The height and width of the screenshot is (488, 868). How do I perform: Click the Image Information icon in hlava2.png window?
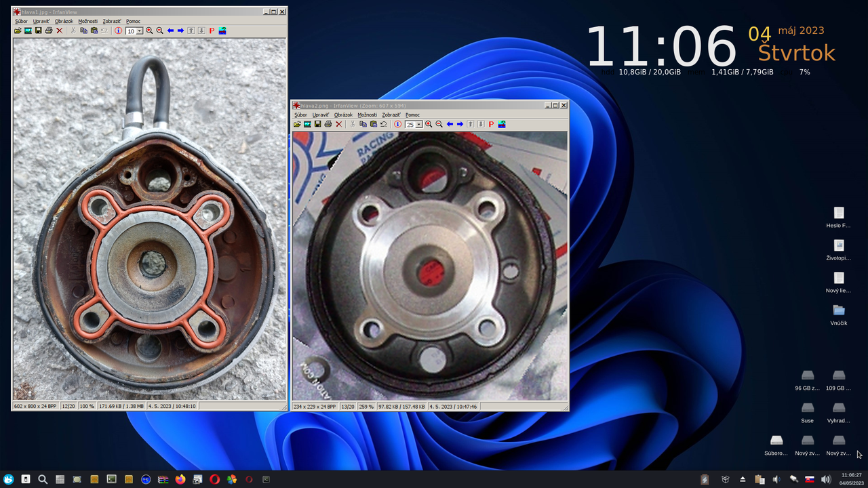(397, 124)
